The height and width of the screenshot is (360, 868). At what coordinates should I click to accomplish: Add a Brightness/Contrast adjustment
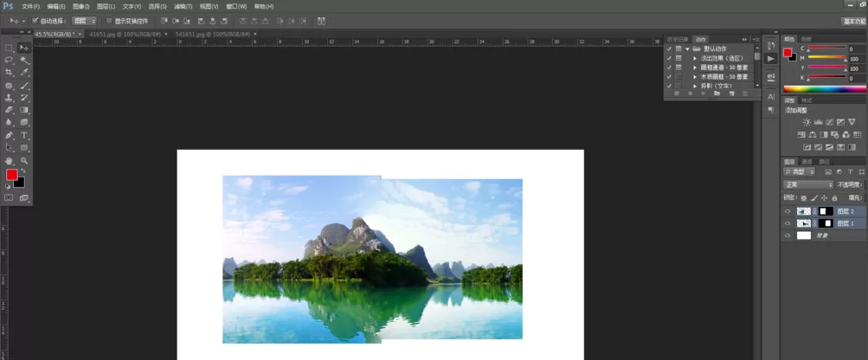[x=807, y=122]
